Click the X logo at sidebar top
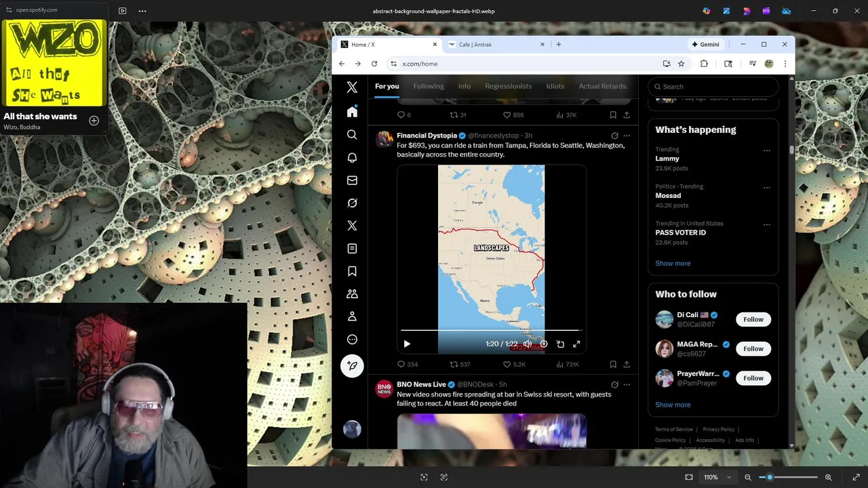 pos(352,87)
